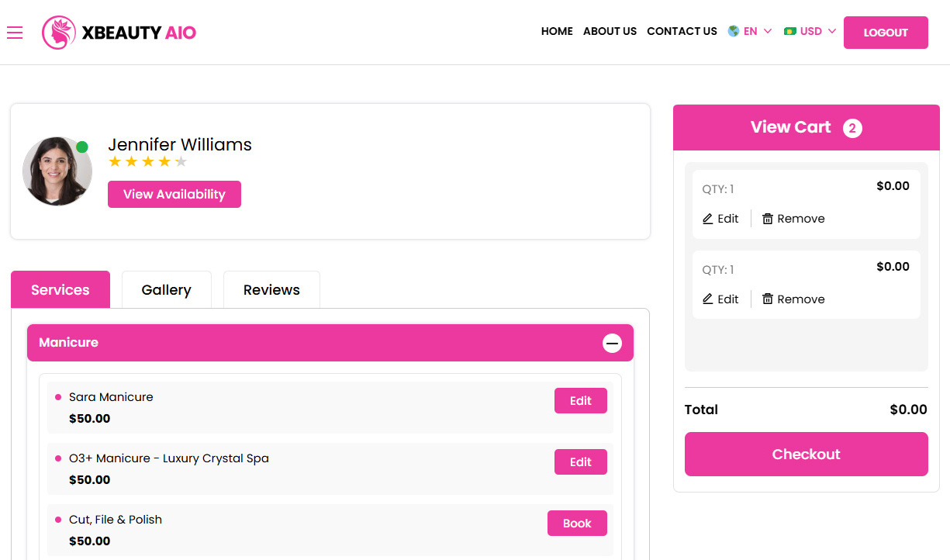Switch to the Reviews tab
Image resolution: width=950 pixels, height=560 pixels.
(x=271, y=290)
